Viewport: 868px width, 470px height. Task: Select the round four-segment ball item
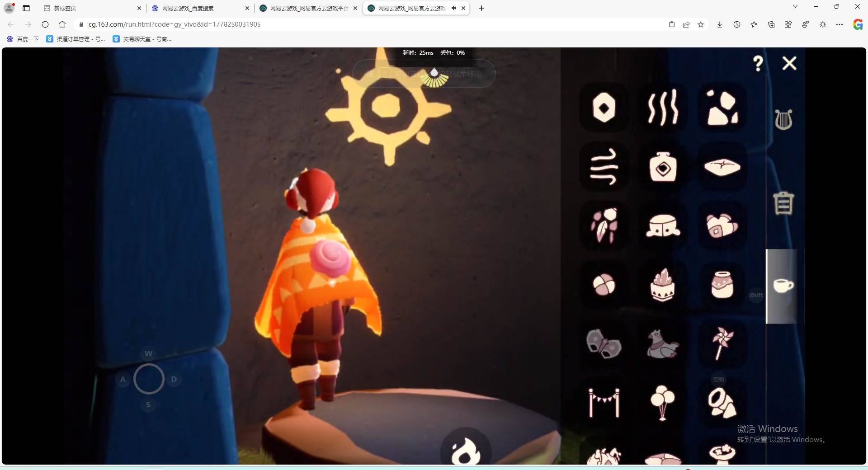604,285
